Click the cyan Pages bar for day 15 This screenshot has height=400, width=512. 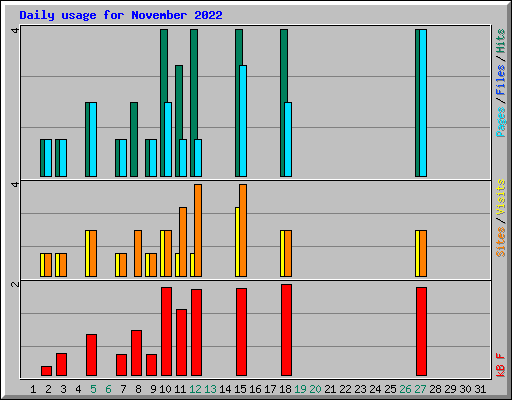243,121
